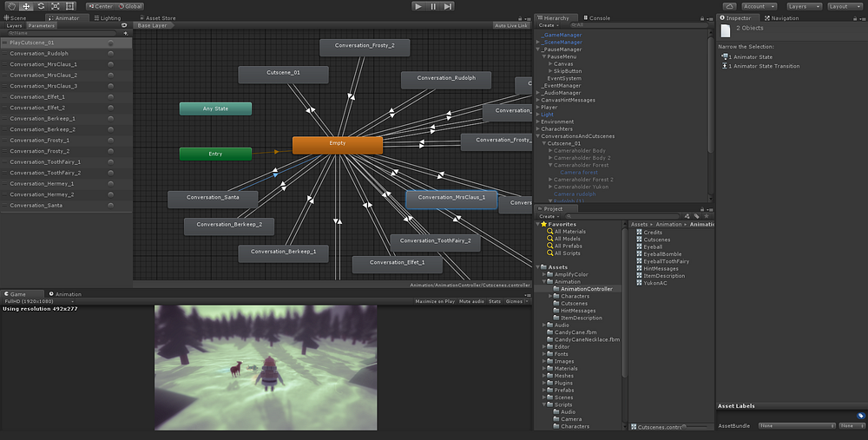Click save search star icon in Project
The width and height of the screenshot is (868, 440).
[x=706, y=216]
